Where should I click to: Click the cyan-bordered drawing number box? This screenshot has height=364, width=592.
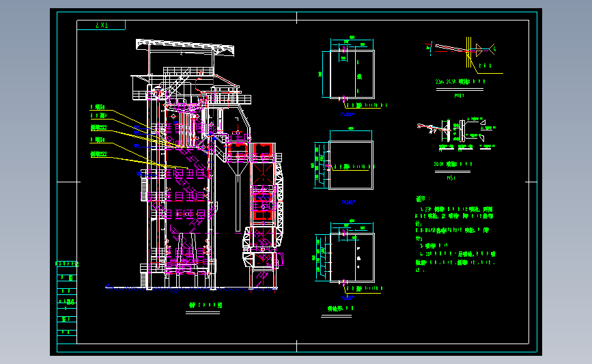pos(101,25)
